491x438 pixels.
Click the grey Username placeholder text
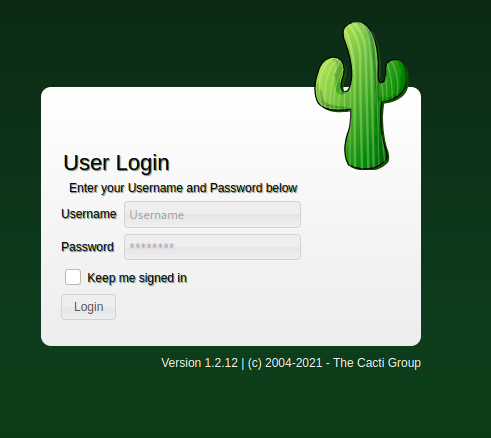click(x=157, y=215)
